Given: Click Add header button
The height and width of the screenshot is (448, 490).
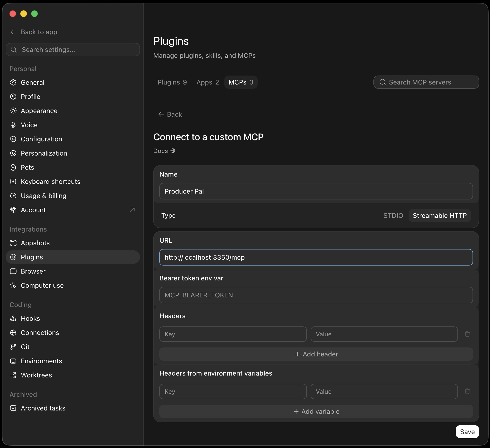Looking at the screenshot, I should pos(316,354).
